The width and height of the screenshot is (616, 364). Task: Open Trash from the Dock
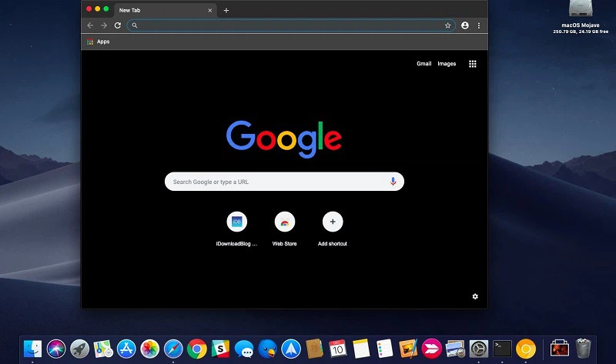click(584, 349)
